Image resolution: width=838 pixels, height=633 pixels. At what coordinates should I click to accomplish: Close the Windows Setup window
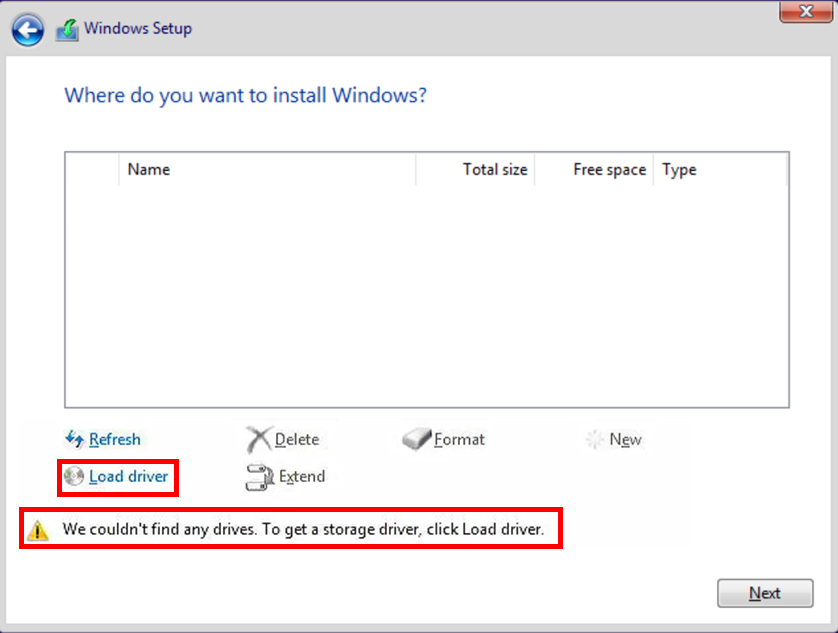click(x=805, y=12)
